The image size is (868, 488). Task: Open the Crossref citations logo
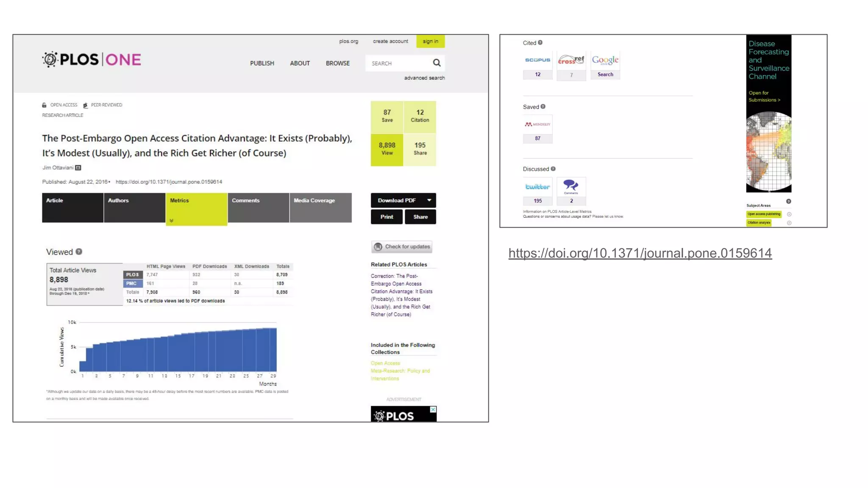coord(571,60)
